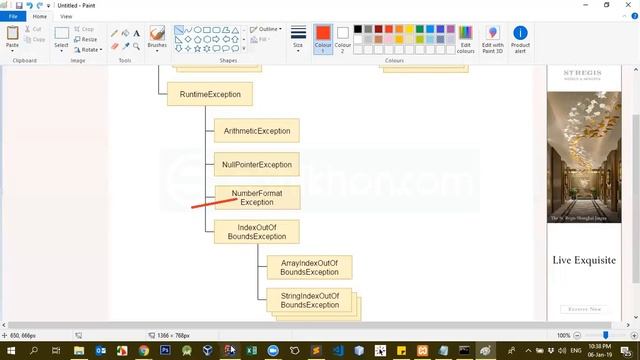Click the Save icon in title bar
The height and width of the screenshot is (360, 640).
click(19, 6)
